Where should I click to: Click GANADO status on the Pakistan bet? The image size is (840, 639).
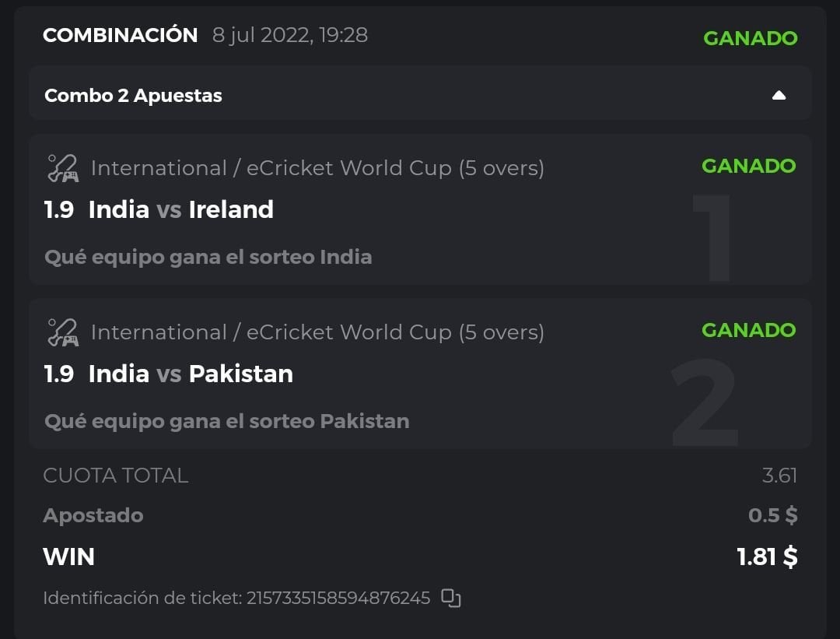(x=748, y=330)
